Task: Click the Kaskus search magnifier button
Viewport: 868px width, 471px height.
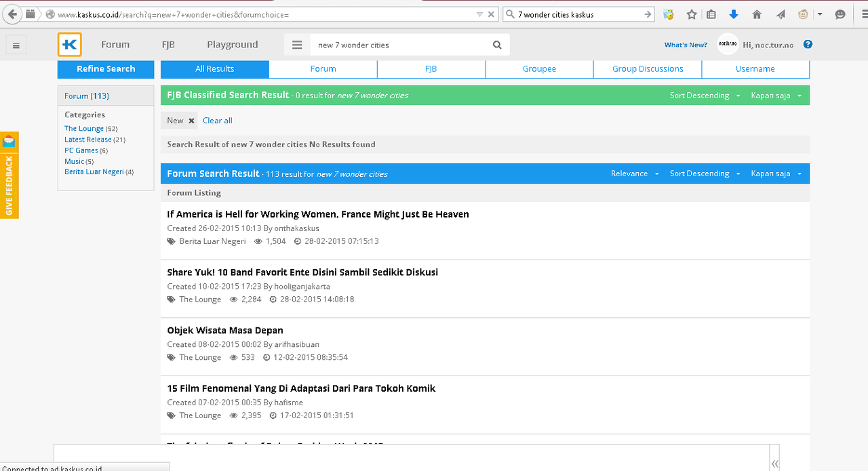Action: point(497,45)
